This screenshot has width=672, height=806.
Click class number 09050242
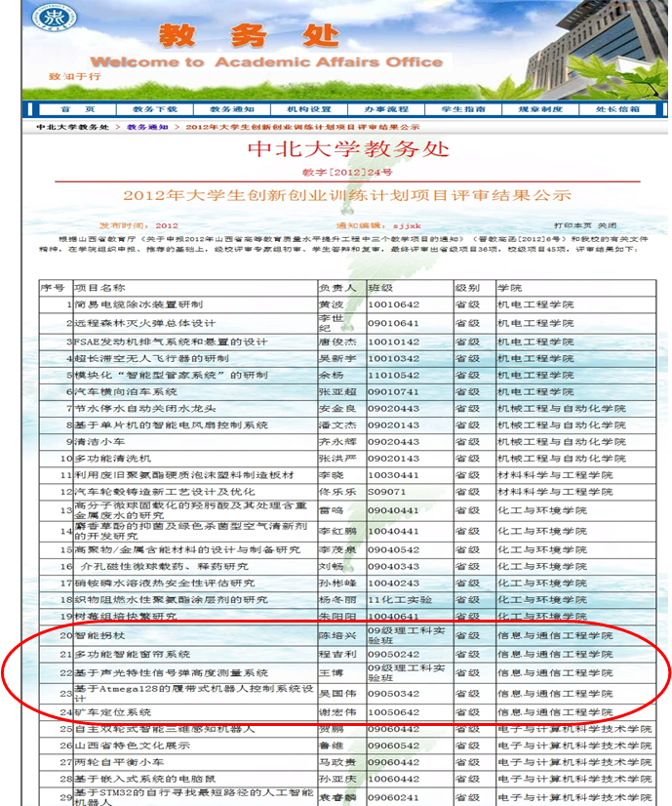[393, 655]
